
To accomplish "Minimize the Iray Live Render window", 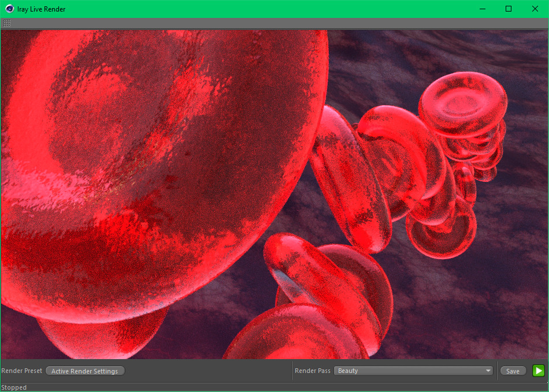I will pos(483,9).
